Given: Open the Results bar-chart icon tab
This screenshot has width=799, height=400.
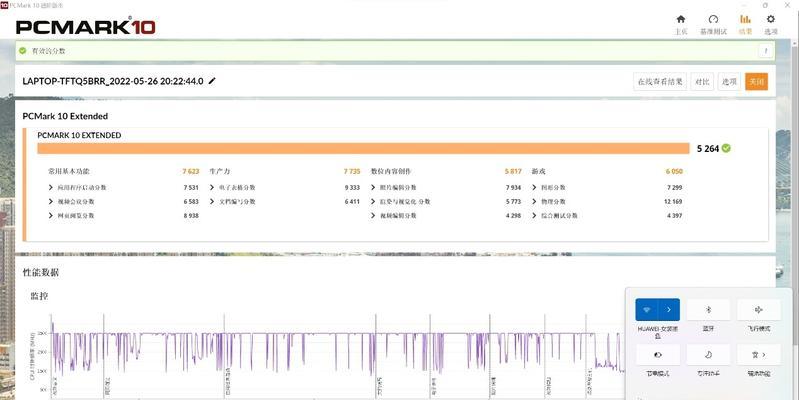Looking at the screenshot, I should pyautogui.click(x=745, y=19).
